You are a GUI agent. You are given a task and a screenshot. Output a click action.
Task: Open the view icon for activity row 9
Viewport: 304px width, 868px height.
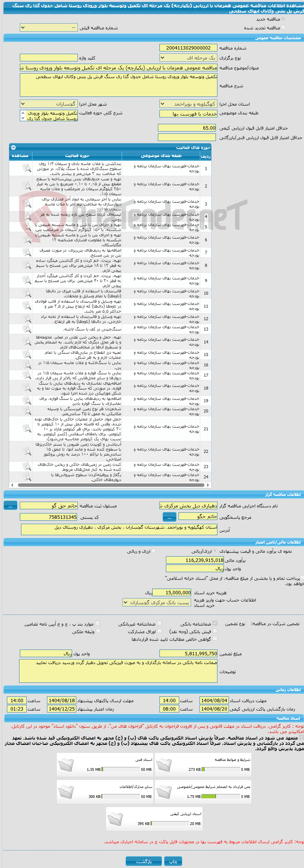tap(26, 280)
